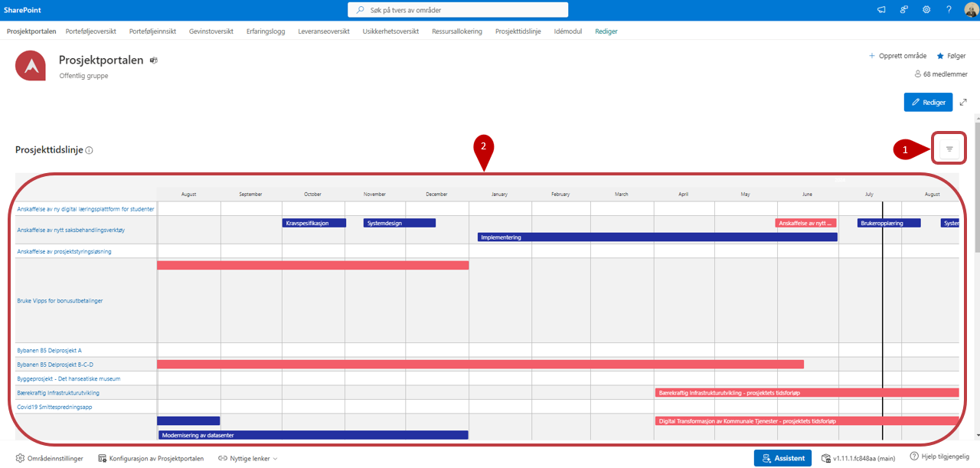Click the info icon next to Prosjekttidslinje
Image resolution: width=980 pixels, height=468 pixels.
point(90,150)
